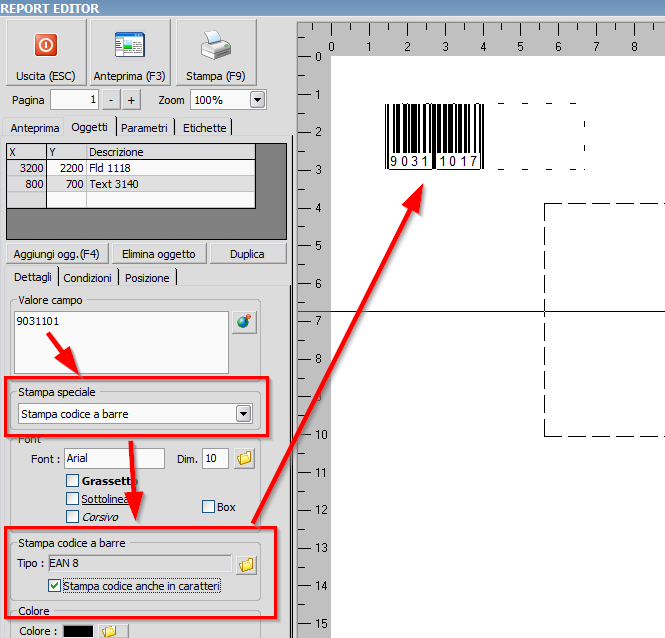Select the Oggetti tab

coord(89,127)
